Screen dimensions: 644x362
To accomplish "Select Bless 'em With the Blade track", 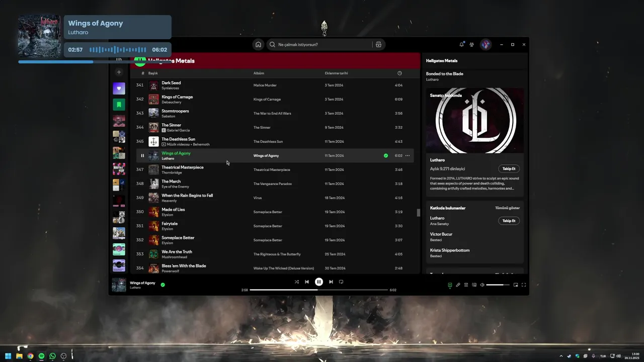I will pos(184,266).
